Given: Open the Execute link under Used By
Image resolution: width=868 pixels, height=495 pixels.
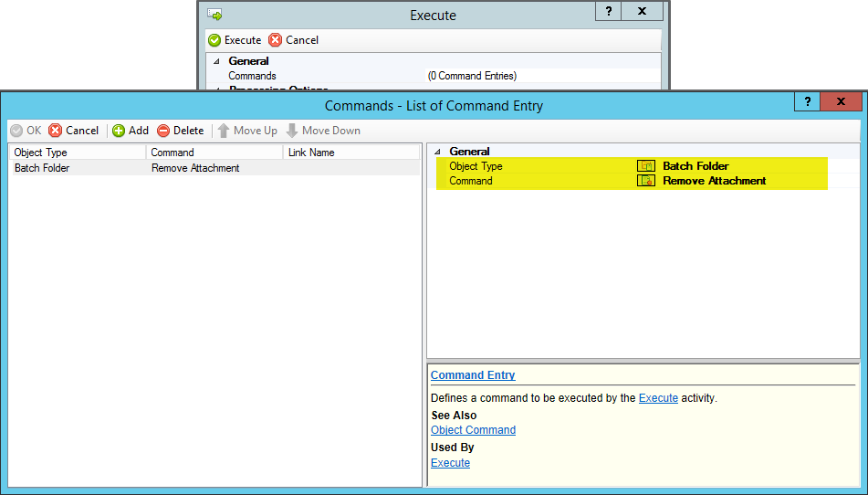Looking at the screenshot, I should pyautogui.click(x=450, y=462).
